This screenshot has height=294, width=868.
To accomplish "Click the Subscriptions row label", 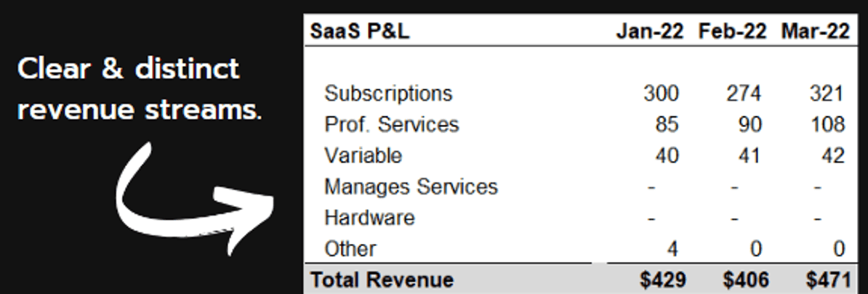I will 388,94.
